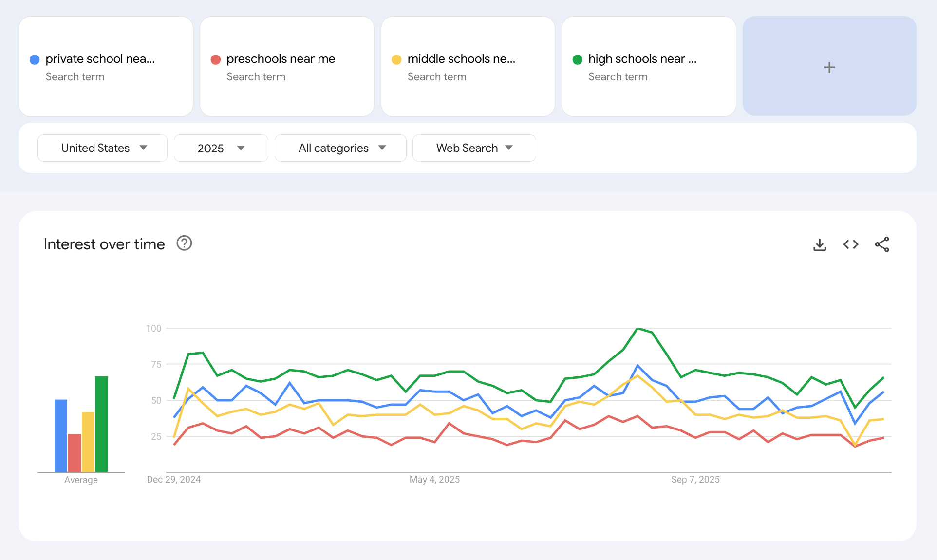Open the Interest over time help icon
The width and height of the screenshot is (937, 560).
(x=184, y=243)
